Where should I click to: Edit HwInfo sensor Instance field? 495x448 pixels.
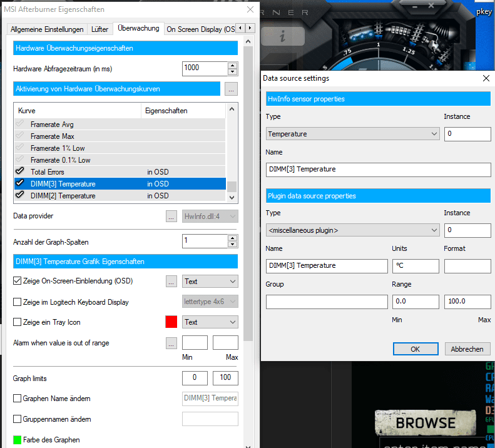pyautogui.click(x=467, y=134)
